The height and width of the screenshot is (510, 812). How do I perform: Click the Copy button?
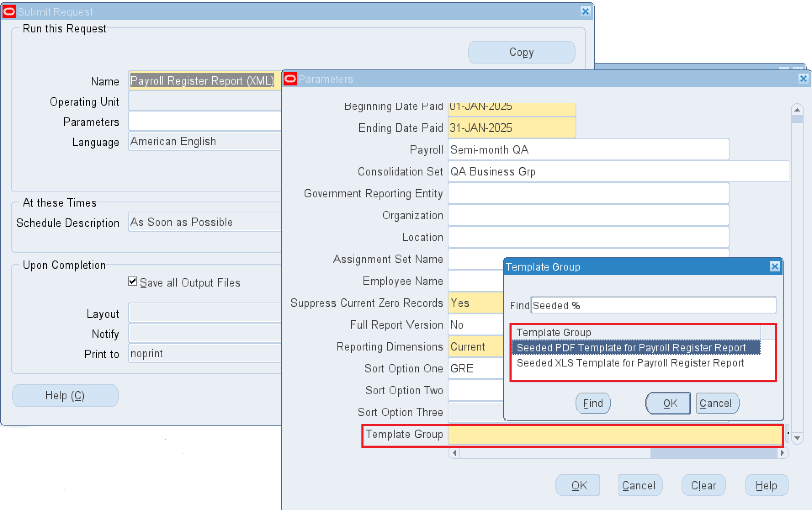tap(521, 52)
